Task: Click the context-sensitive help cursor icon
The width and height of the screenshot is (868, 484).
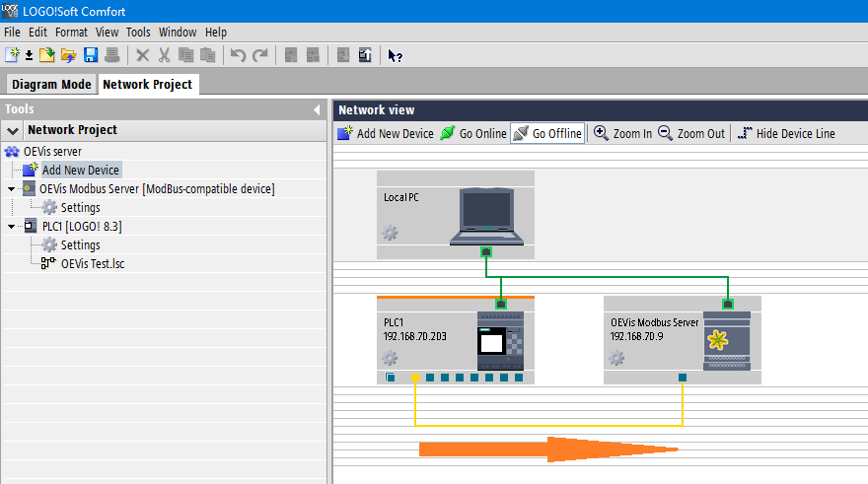Action: pyautogui.click(x=395, y=55)
